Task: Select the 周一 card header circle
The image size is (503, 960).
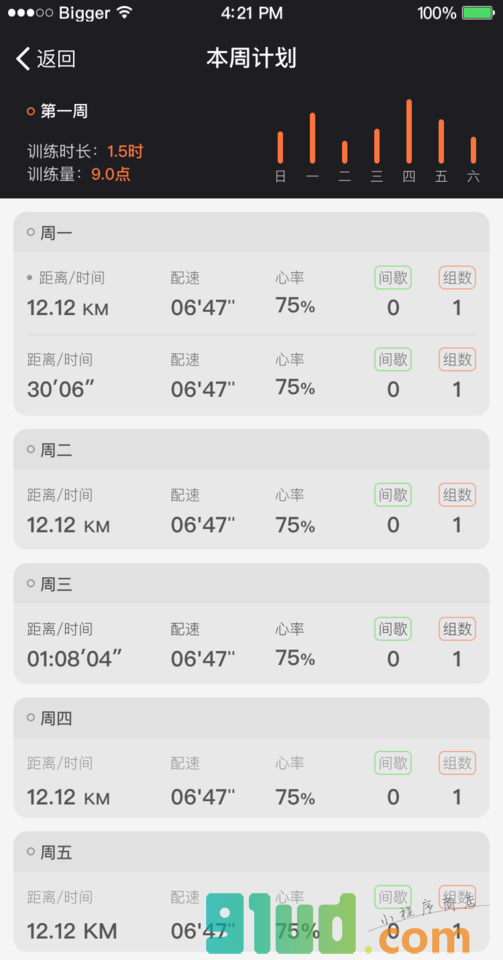Action: (x=31, y=232)
